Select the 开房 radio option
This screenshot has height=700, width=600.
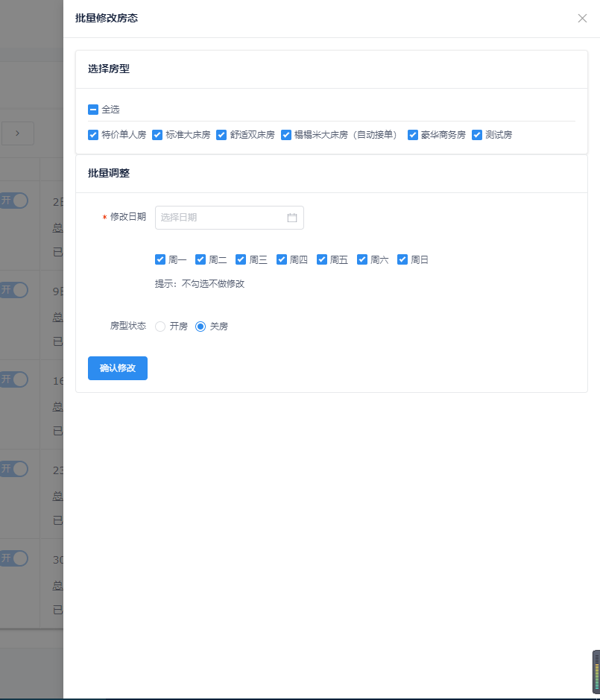click(x=160, y=327)
